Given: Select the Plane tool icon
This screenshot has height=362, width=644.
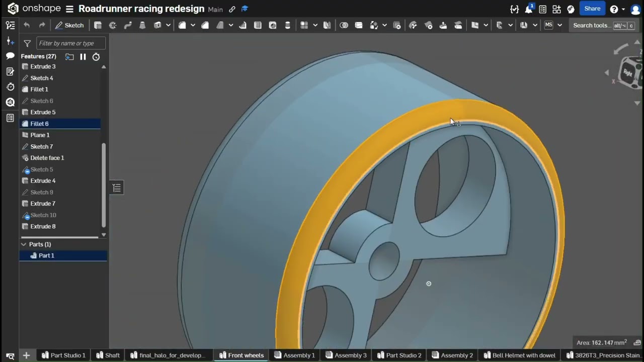Looking at the screenshot, I should point(474,25).
